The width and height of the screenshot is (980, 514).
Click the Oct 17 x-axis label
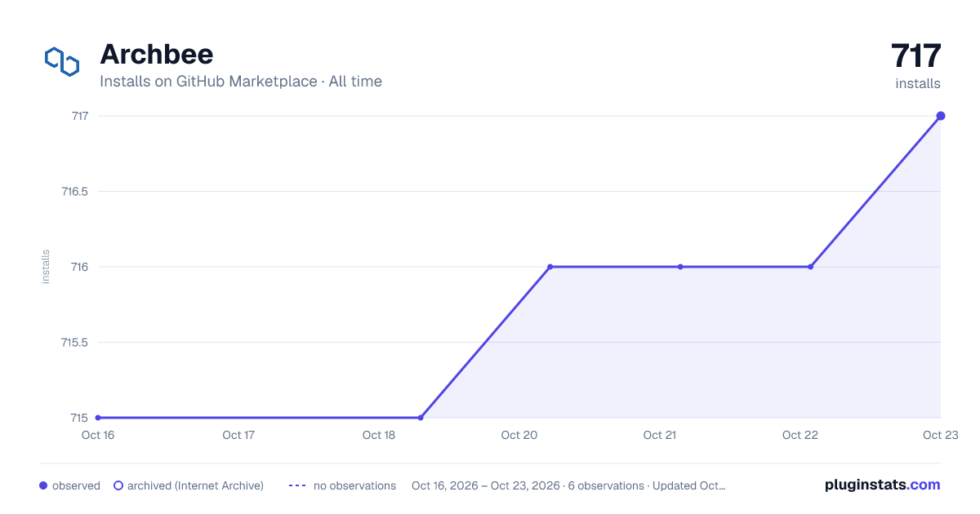238,435
